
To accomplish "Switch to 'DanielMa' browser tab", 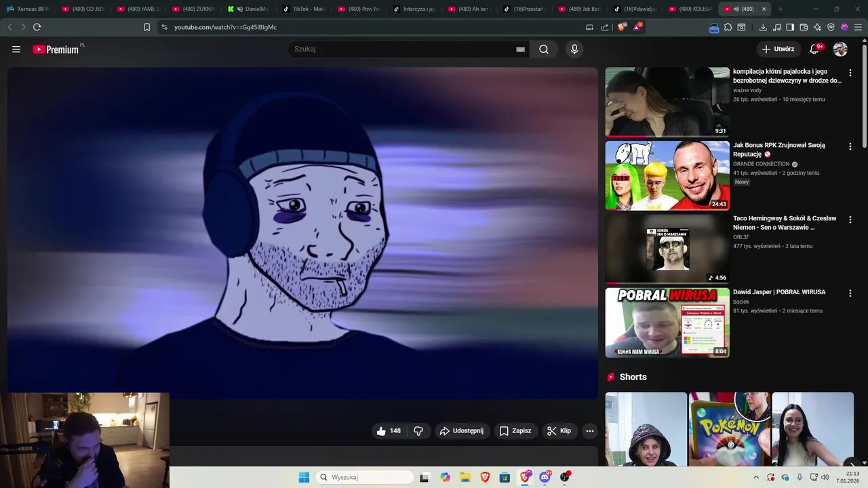I will pos(250,9).
